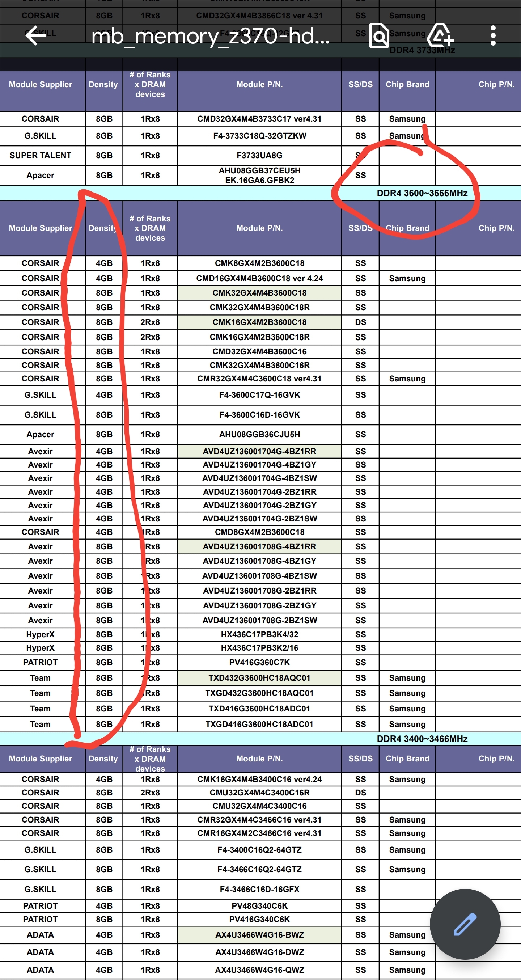This screenshot has height=980, width=521.
Task: Select part number HX436C17PB3K2/16
Action: tap(259, 647)
